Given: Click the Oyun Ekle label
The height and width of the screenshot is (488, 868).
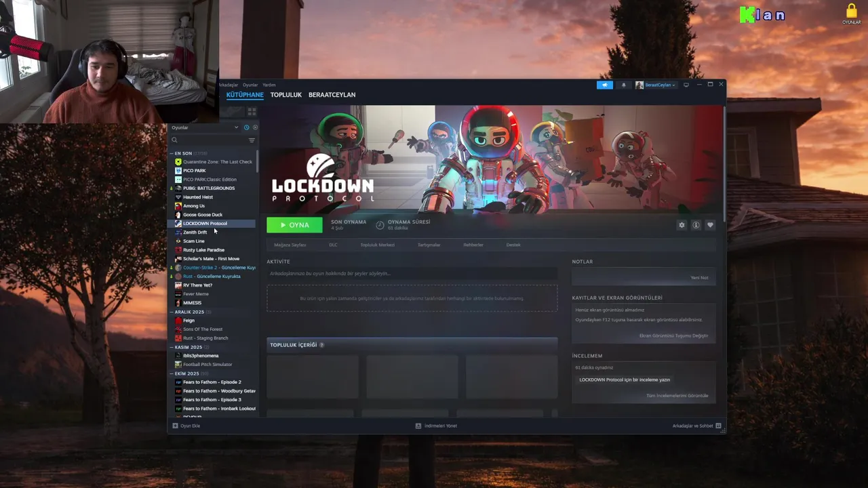Looking at the screenshot, I should 190,426.
